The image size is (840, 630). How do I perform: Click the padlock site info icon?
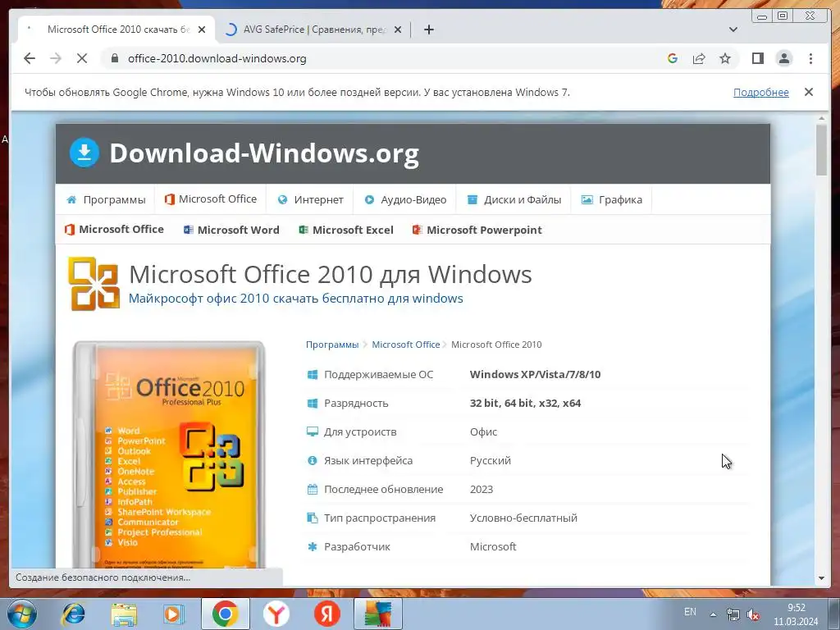[x=114, y=58]
